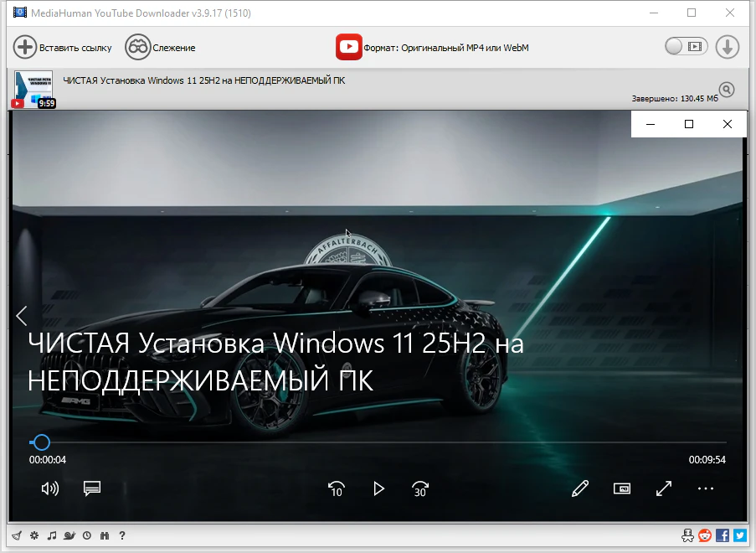Viewport: 756px width, 553px height.
Task: Open the three-dots more options menu
Action: [x=706, y=488]
